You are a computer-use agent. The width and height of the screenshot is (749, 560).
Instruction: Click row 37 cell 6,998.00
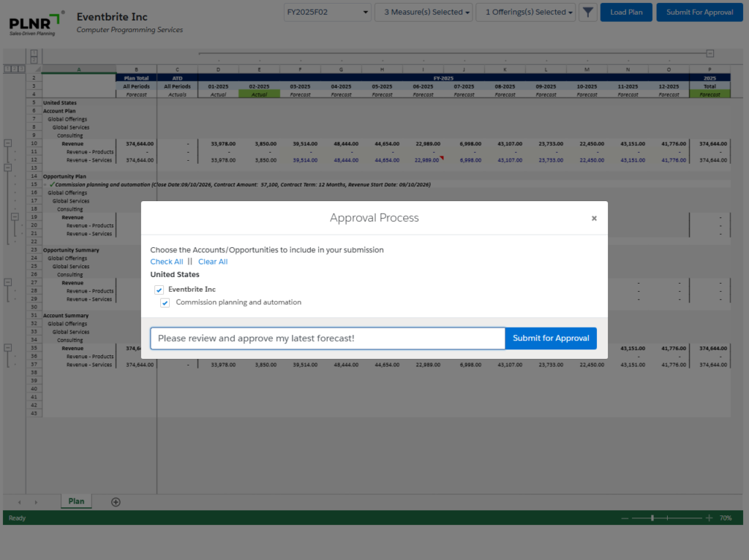[x=464, y=365]
